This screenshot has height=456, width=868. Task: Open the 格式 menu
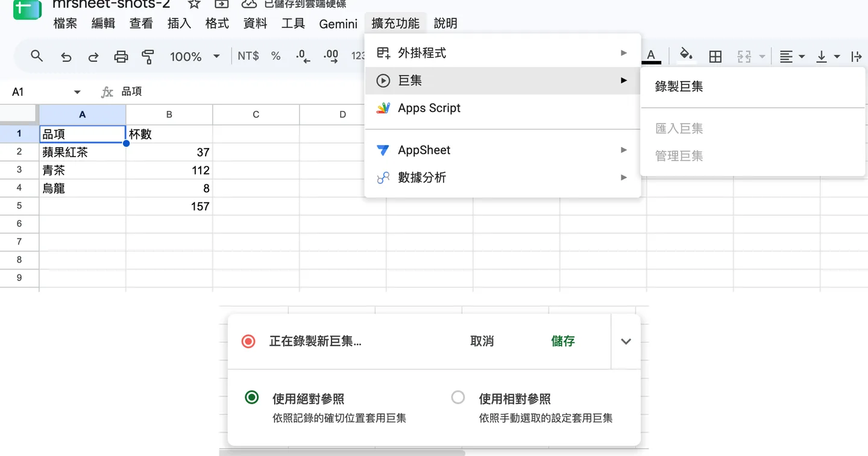(217, 23)
